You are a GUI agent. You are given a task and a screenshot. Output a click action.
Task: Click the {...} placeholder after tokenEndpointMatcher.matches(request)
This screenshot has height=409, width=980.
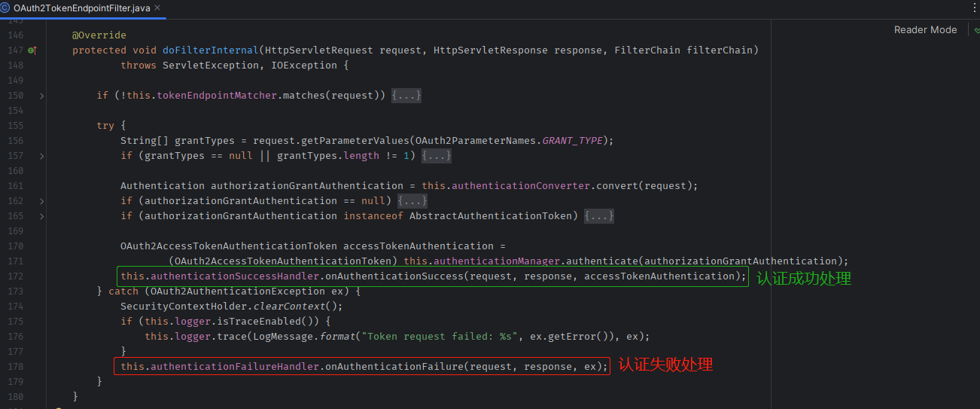(406, 96)
